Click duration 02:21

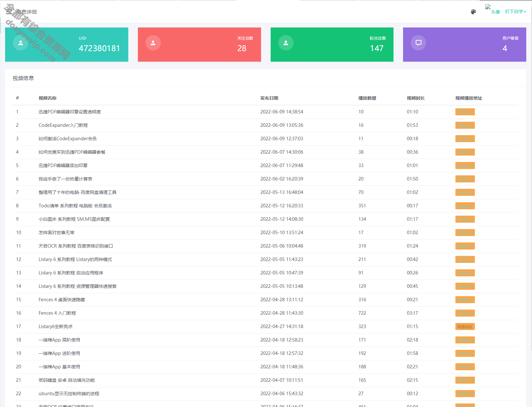pyautogui.click(x=412, y=367)
